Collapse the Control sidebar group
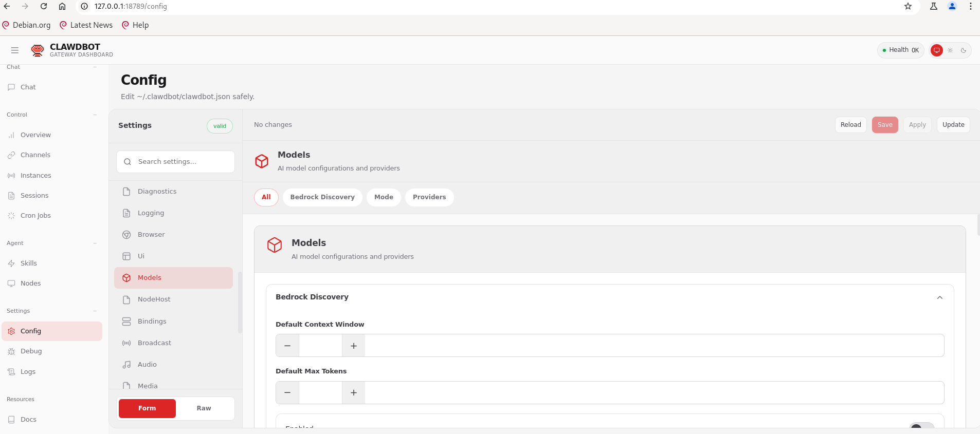The image size is (980, 434). pyautogui.click(x=95, y=115)
